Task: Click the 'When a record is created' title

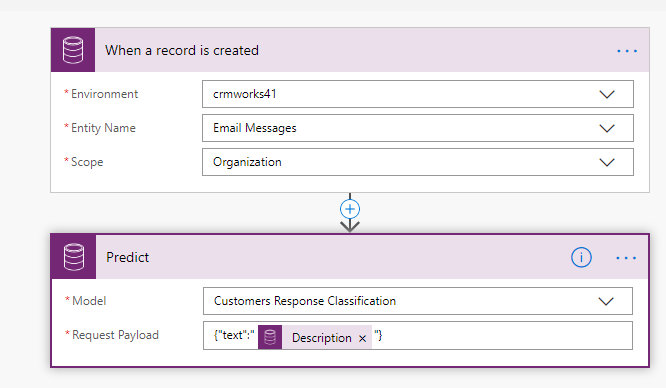Action: tap(182, 51)
